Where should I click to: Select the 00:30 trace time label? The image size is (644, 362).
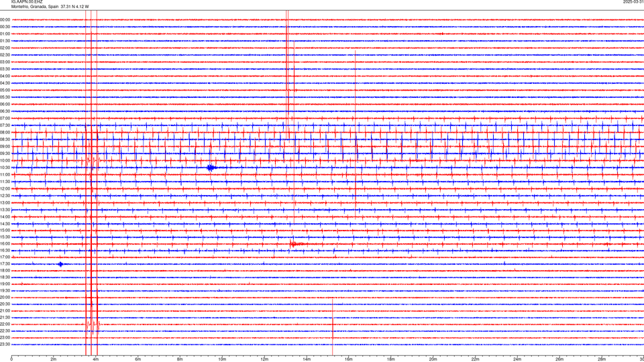click(5, 27)
